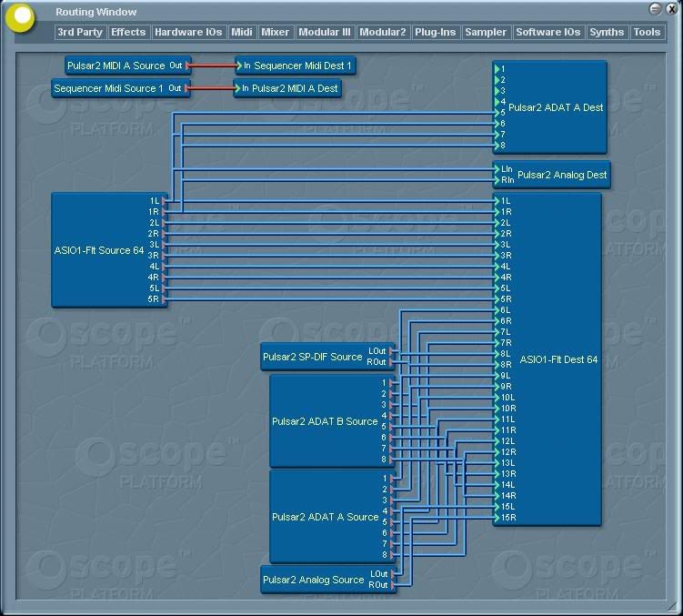
Task: Open the Modular III menu
Action: click(325, 32)
